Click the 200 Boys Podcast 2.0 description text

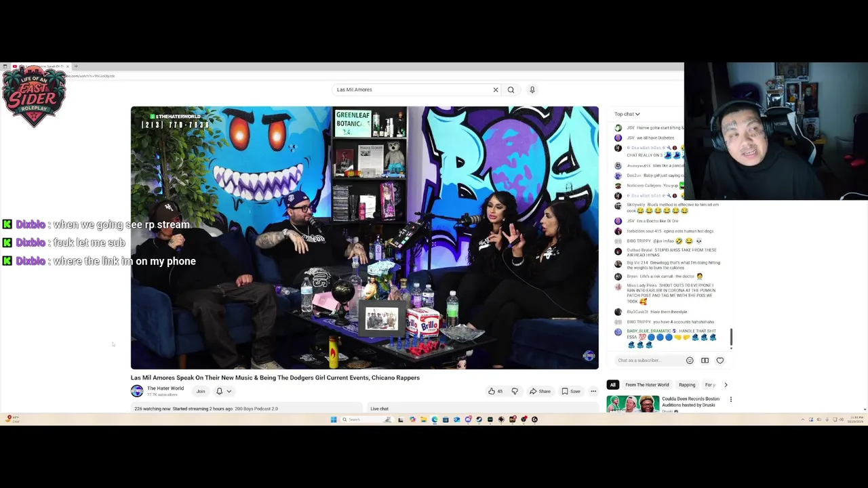(256, 409)
